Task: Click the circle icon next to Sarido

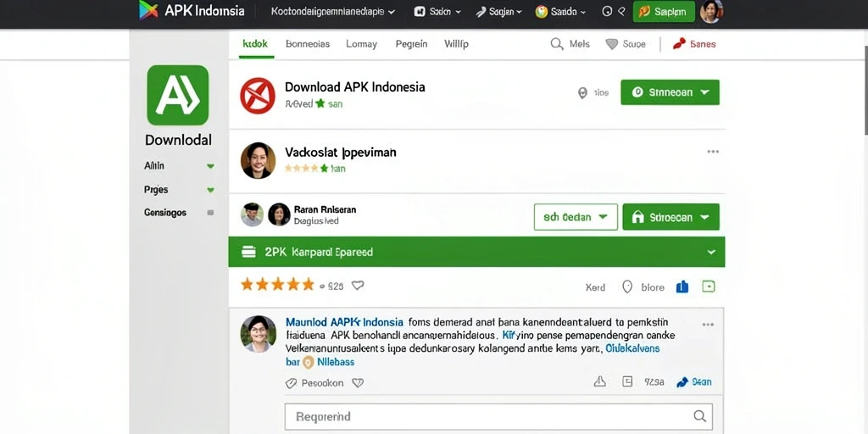Action: click(x=607, y=11)
